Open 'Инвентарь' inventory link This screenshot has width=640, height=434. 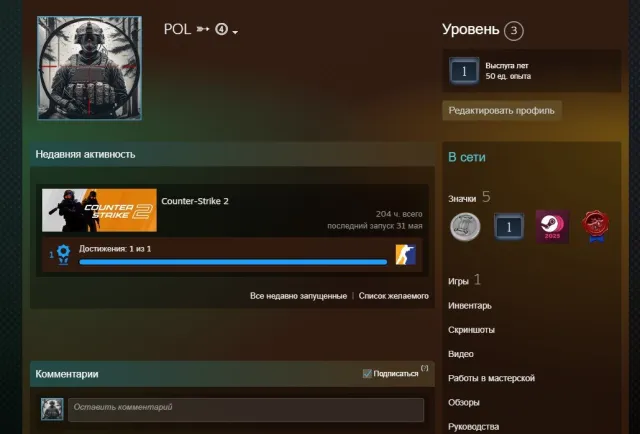point(470,306)
